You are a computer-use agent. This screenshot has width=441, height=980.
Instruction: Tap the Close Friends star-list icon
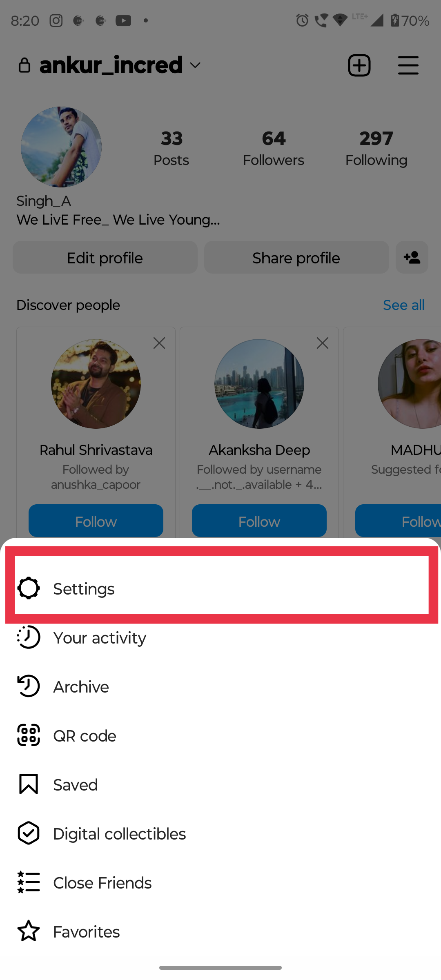coord(29,882)
